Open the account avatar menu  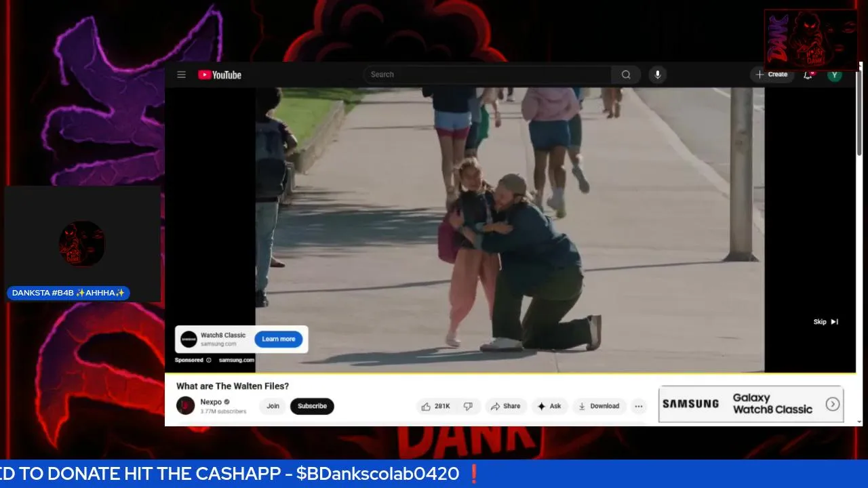coord(835,75)
